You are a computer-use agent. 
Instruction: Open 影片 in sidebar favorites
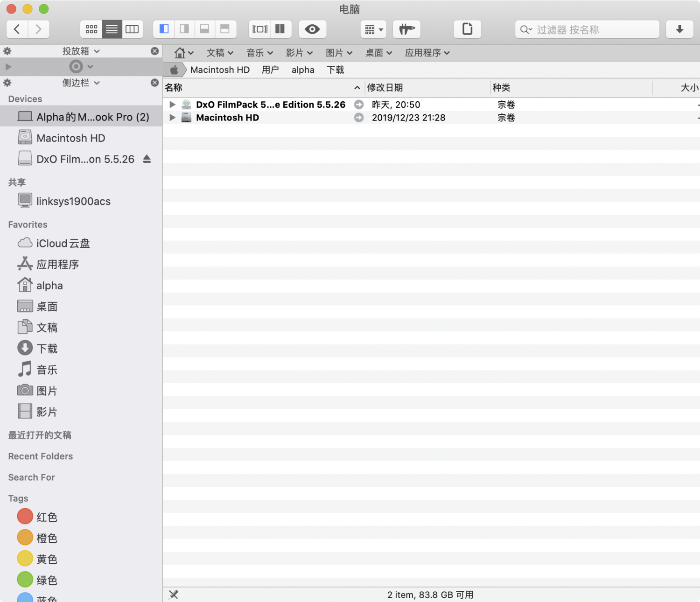[81, 412]
